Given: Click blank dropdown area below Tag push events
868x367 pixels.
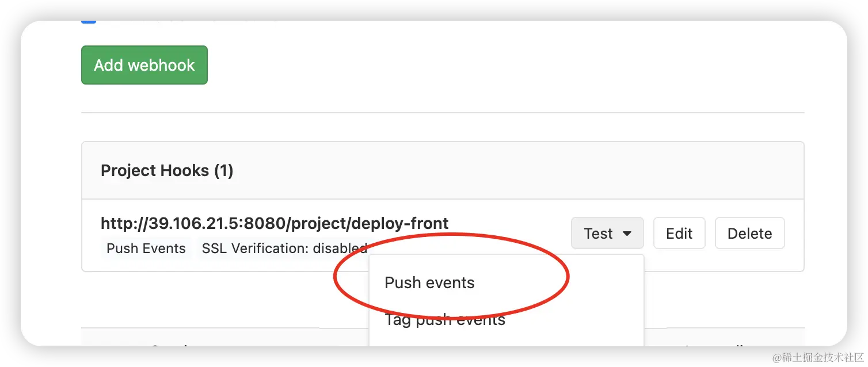Looking at the screenshot, I should [506, 339].
